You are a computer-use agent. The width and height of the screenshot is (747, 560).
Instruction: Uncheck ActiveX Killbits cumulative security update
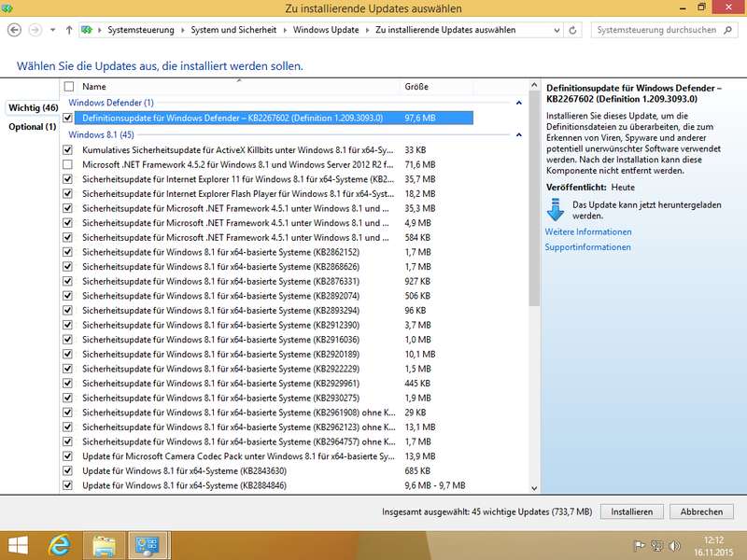(x=67, y=150)
